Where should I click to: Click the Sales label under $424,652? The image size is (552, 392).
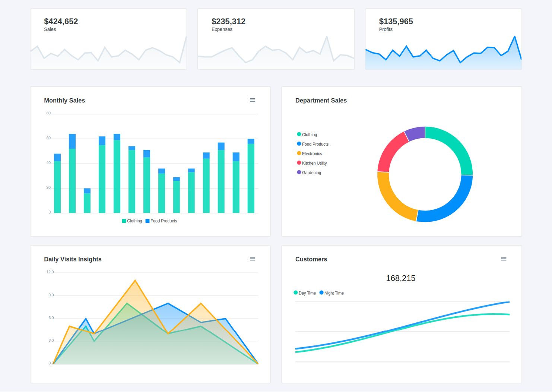pyautogui.click(x=50, y=29)
